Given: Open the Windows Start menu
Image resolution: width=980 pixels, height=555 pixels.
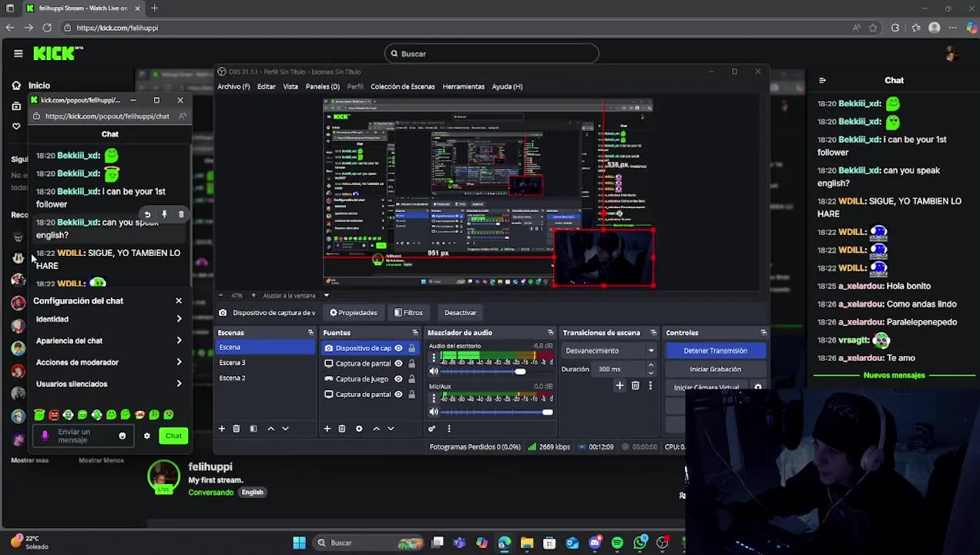Looking at the screenshot, I should [x=299, y=543].
